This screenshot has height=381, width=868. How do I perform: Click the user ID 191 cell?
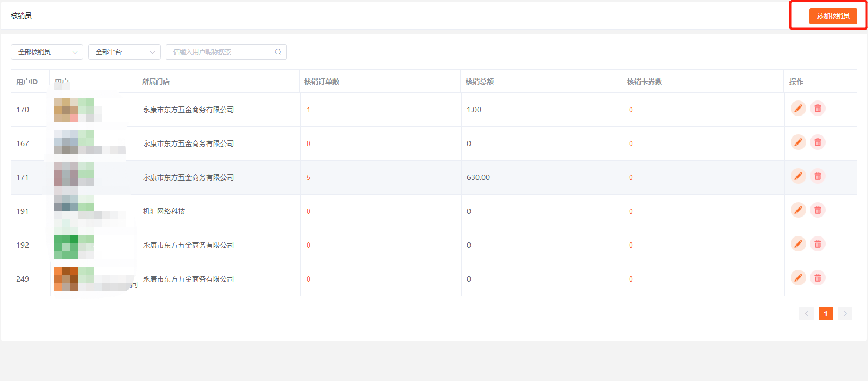tap(23, 211)
